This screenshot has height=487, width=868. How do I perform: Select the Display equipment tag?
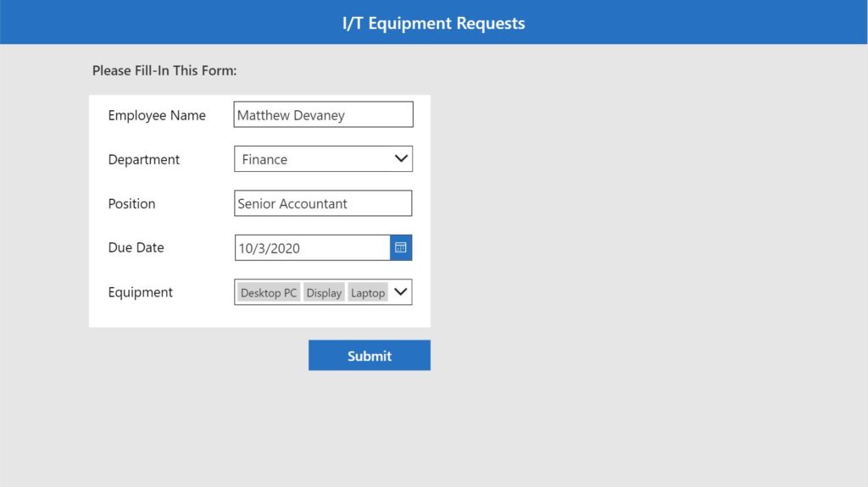324,293
